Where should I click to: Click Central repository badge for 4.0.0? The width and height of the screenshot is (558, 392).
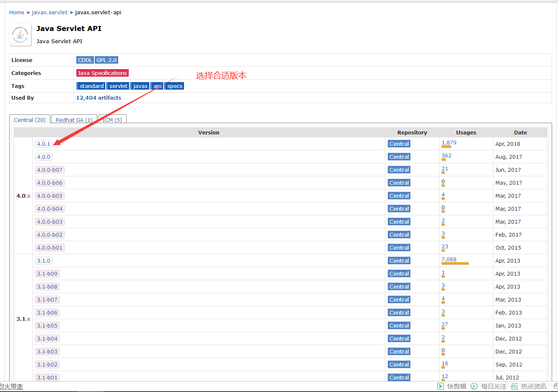point(399,157)
